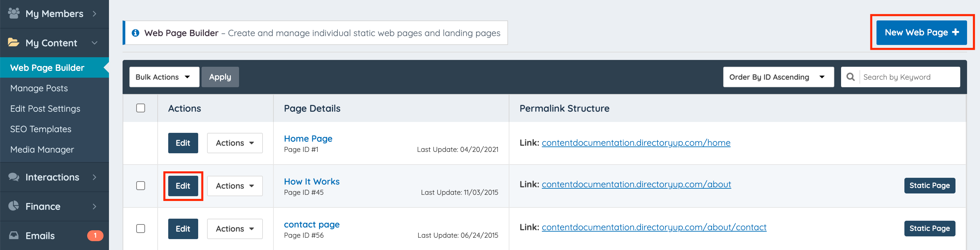Image resolution: width=980 pixels, height=250 pixels.
Task: Click the search magnifier icon
Action: (x=850, y=77)
